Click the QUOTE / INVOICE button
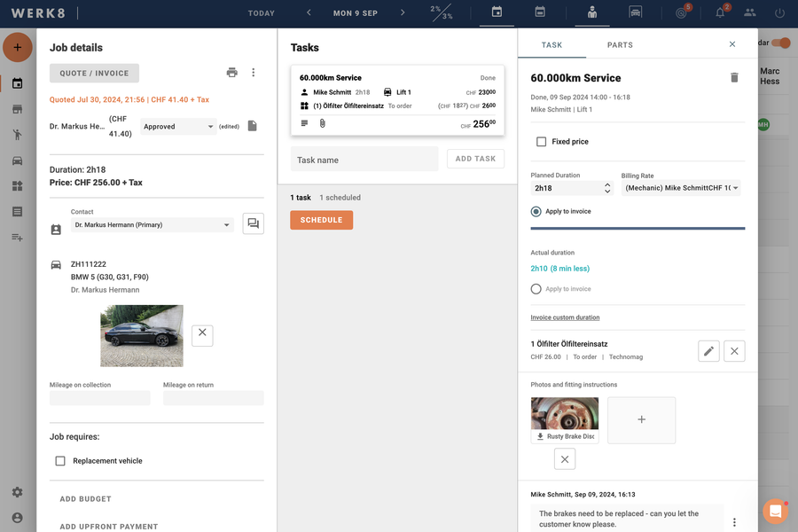 coord(94,74)
